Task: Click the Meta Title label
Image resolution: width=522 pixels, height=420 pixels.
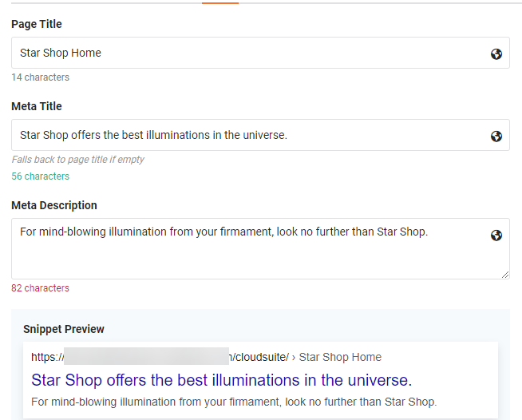Action: click(x=37, y=106)
